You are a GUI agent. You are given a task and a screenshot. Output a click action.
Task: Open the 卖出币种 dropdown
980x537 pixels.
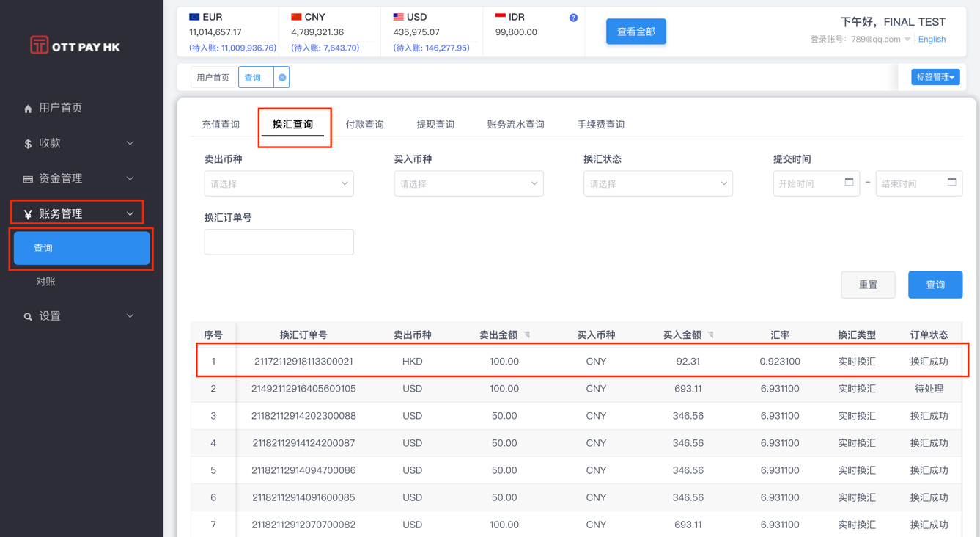coord(279,183)
